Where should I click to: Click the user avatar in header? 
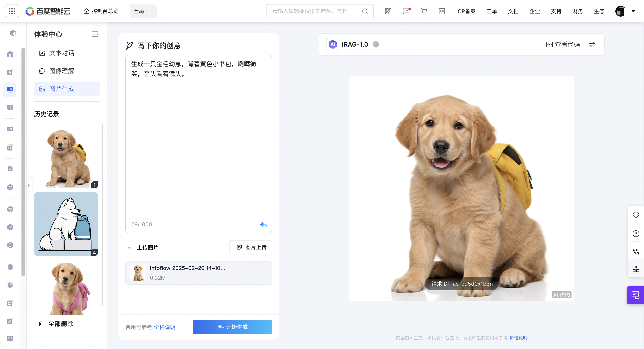coord(620,11)
